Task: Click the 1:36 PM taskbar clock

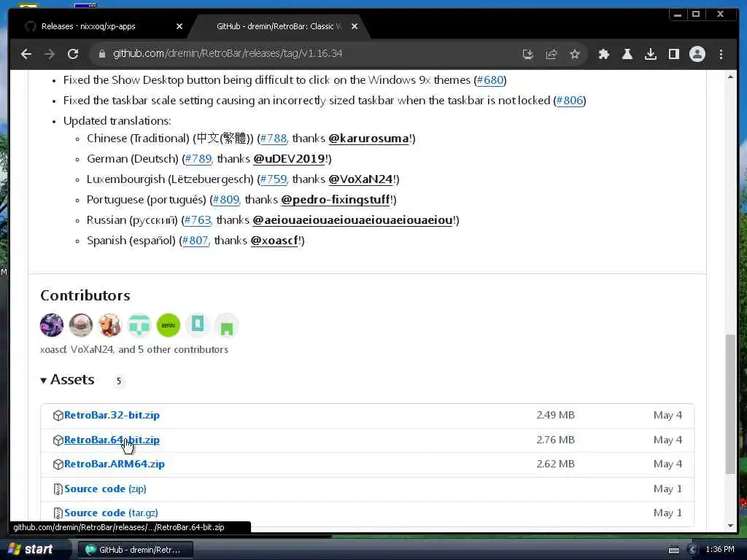Action: point(720,550)
